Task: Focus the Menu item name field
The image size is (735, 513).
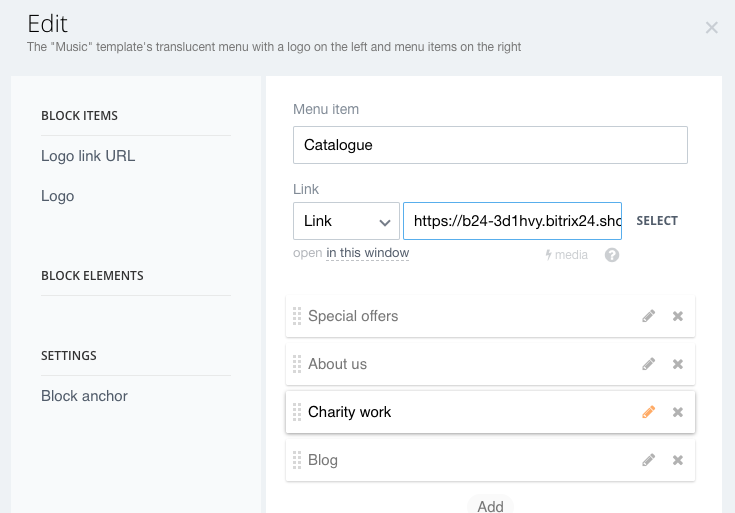Action: [490, 145]
